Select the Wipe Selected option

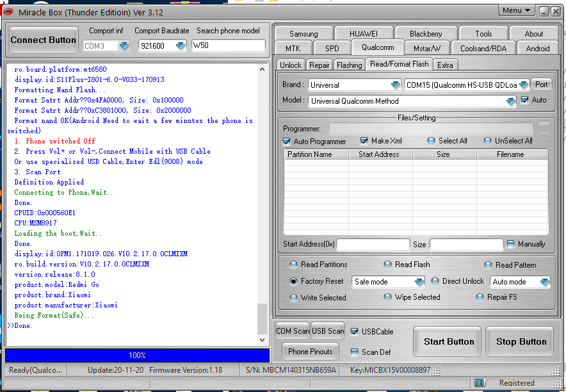coord(387,297)
